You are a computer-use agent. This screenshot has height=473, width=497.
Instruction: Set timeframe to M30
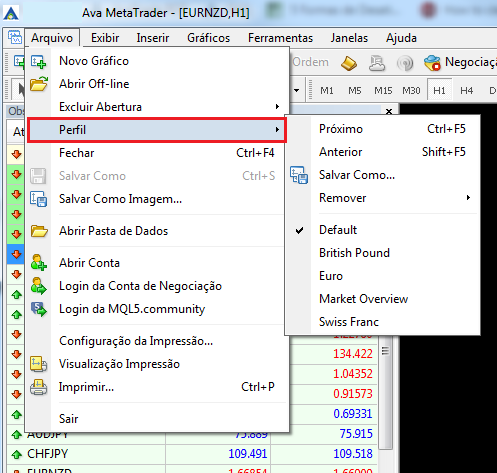411,90
